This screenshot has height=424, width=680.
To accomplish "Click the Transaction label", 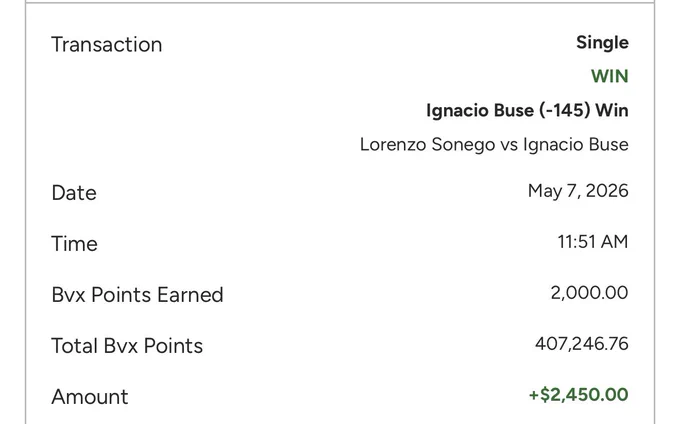I will point(107,45).
